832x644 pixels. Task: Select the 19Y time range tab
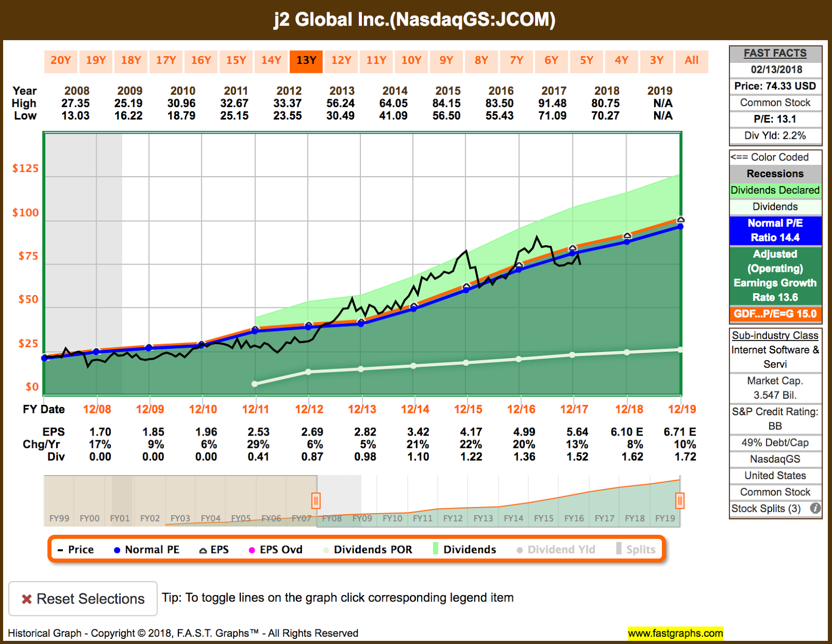pos(96,61)
